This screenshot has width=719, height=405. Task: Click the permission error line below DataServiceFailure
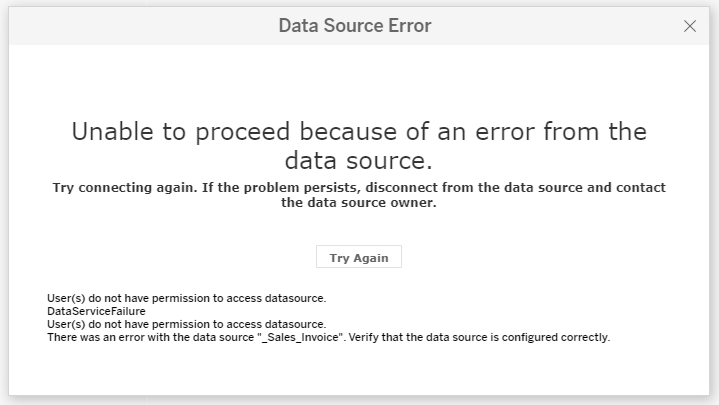187,324
